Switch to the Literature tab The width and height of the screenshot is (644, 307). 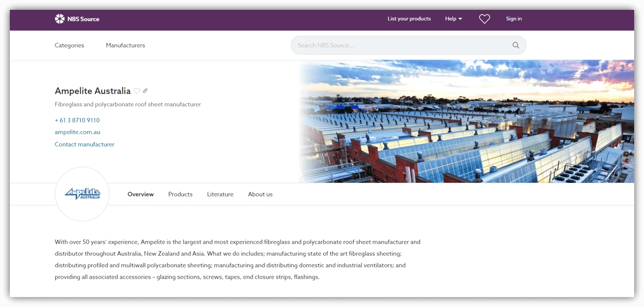(220, 194)
